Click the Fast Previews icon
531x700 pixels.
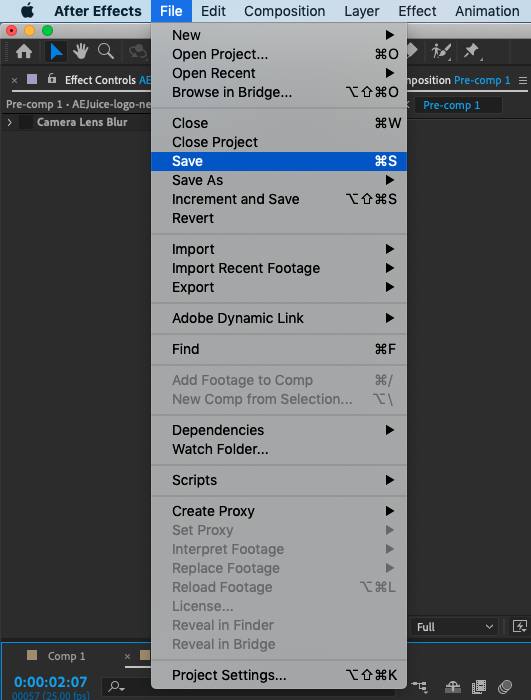(x=519, y=626)
